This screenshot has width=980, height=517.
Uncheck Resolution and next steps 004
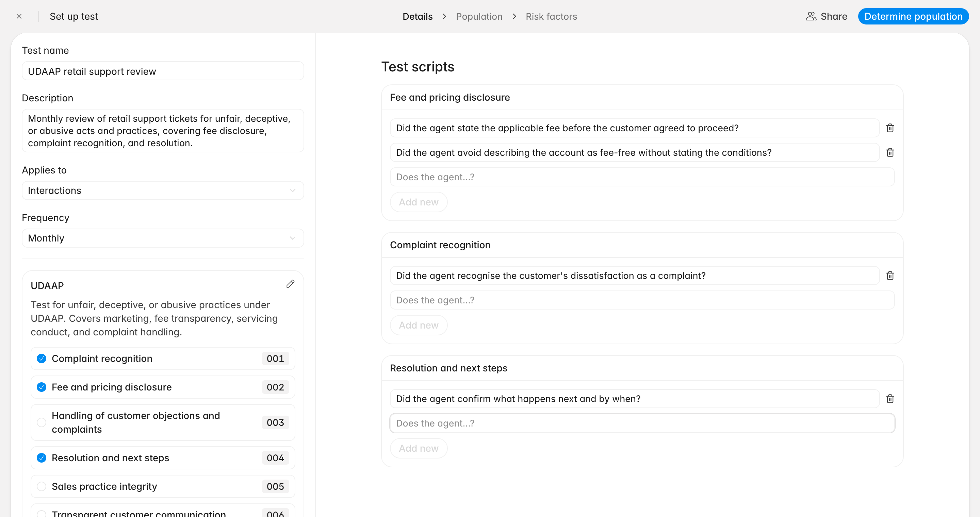42,458
